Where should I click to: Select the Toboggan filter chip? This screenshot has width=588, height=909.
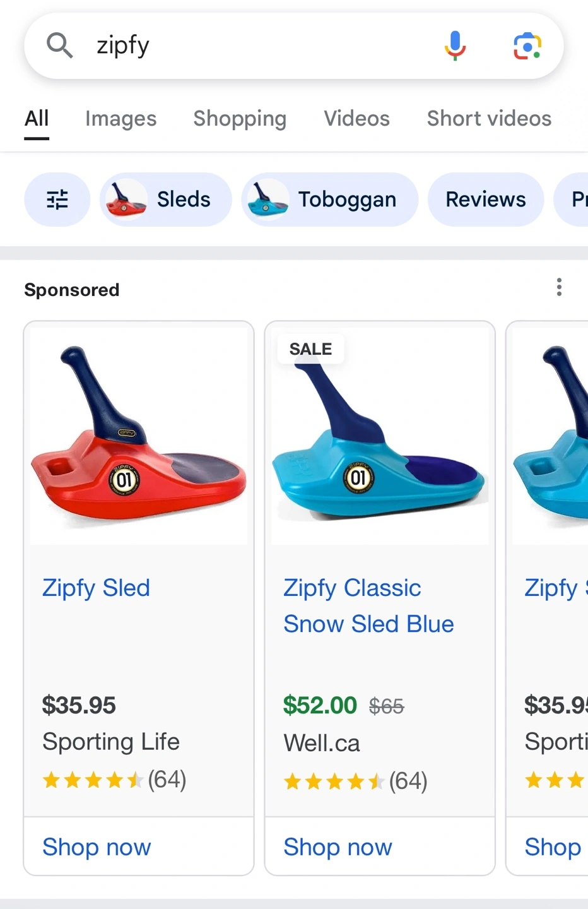[329, 199]
